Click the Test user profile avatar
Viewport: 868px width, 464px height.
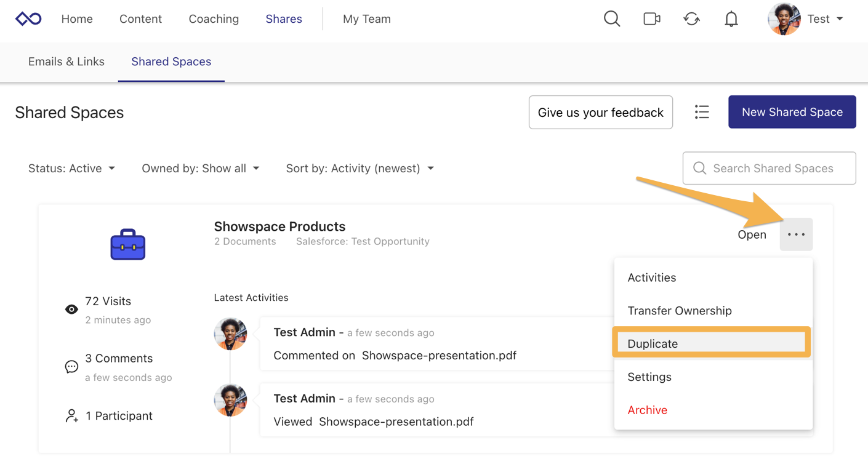click(x=784, y=18)
